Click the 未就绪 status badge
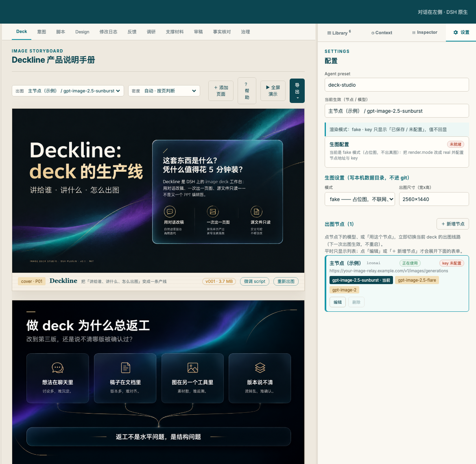Viewport: 476px width, 464px height. [455, 144]
